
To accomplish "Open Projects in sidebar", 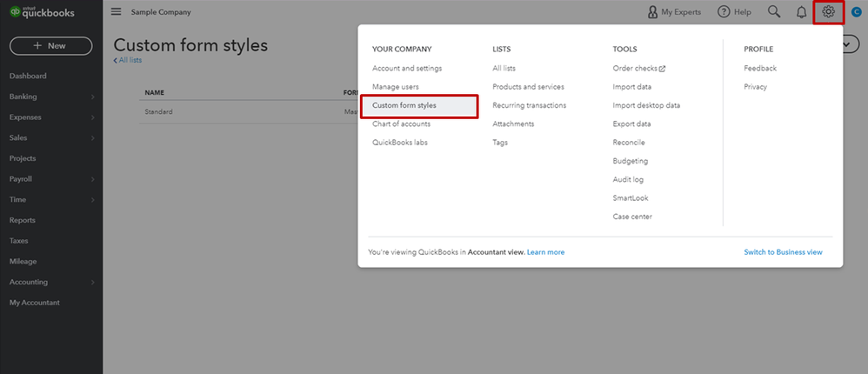I will click(x=23, y=158).
